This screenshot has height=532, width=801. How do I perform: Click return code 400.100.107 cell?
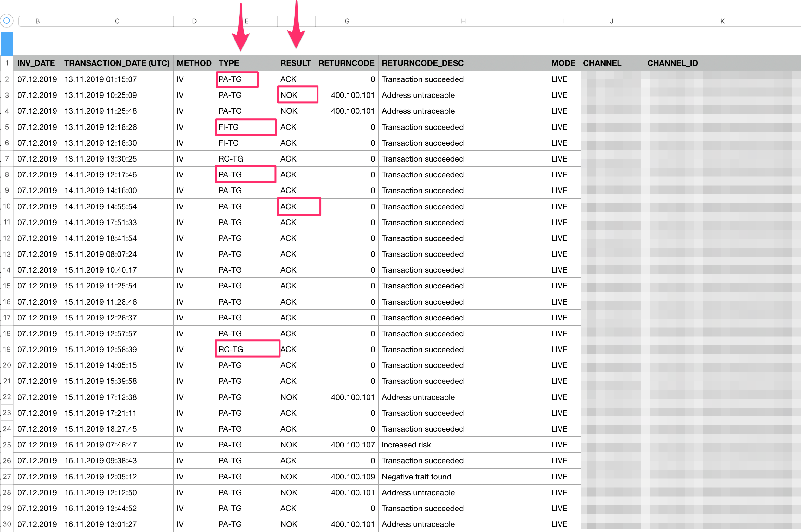click(x=352, y=445)
